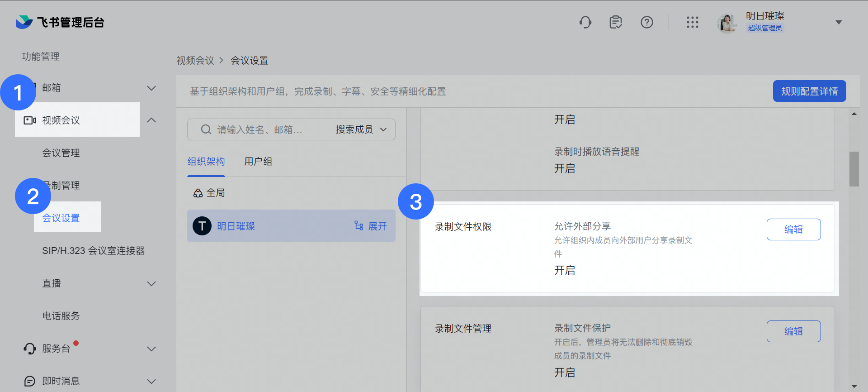Click the scrollbar up arrow

coord(854,114)
